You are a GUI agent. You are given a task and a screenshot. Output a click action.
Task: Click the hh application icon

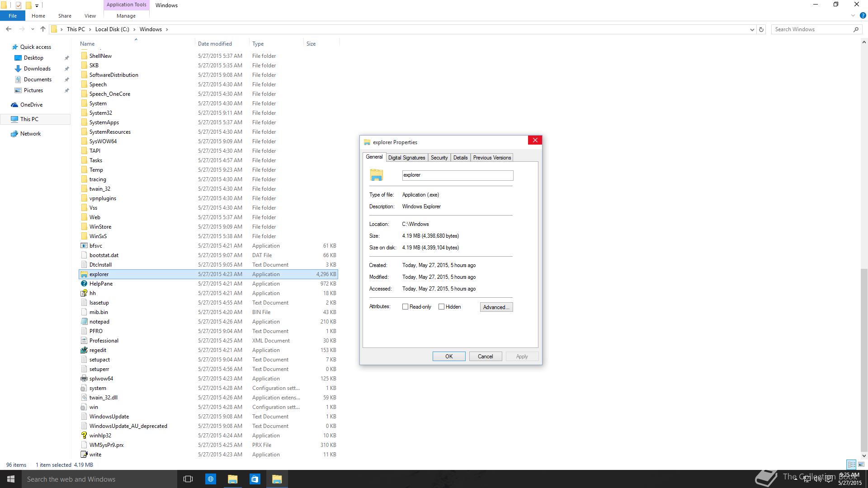coord(84,293)
